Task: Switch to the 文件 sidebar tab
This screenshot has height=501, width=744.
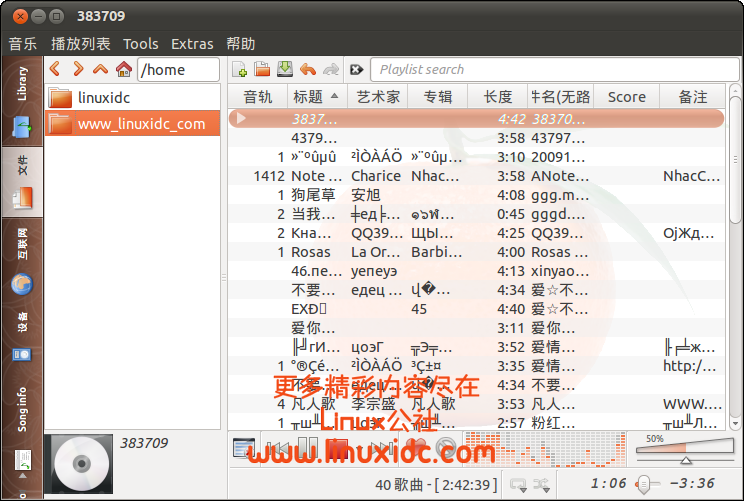Action: tap(22, 182)
